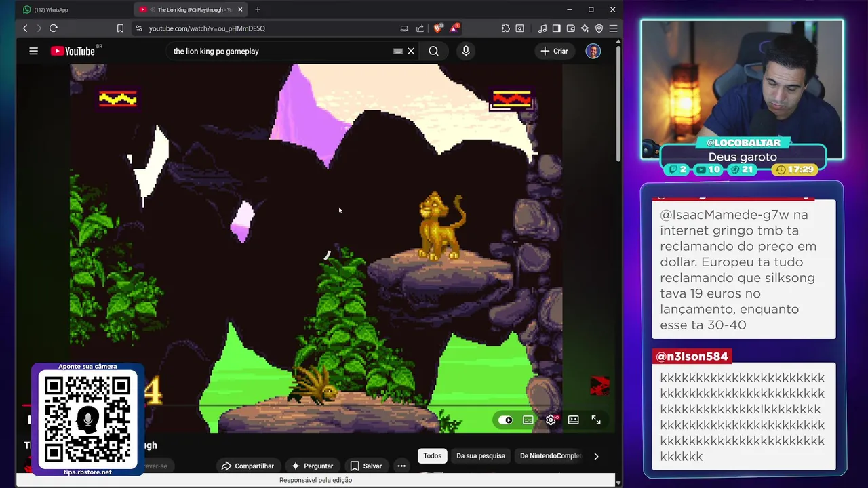Image resolution: width=868 pixels, height=488 pixels.
Task: Click the Lion King gameplay video frame
Action: (315, 248)
